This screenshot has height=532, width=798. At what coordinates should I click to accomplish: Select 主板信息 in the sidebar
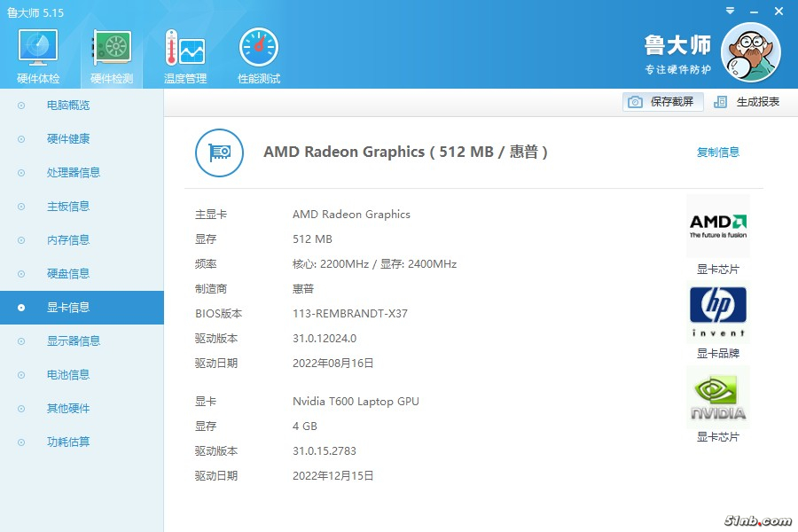point(82,207)
